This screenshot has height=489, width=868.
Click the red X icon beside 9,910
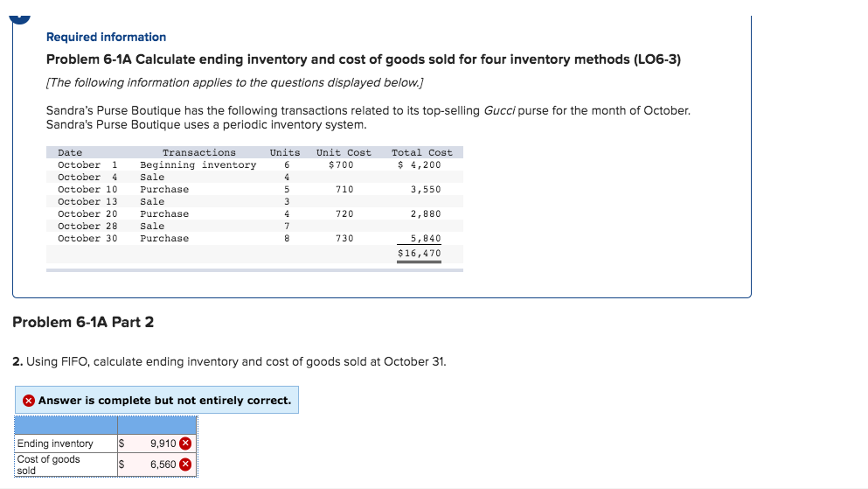tap(185, 443)
